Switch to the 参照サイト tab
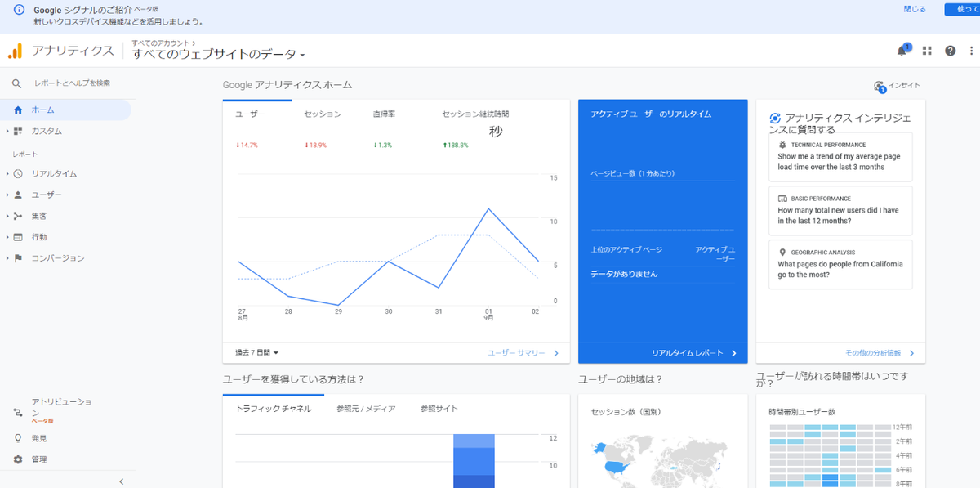This screenshot has height=488, width=980. click(439, 409)
